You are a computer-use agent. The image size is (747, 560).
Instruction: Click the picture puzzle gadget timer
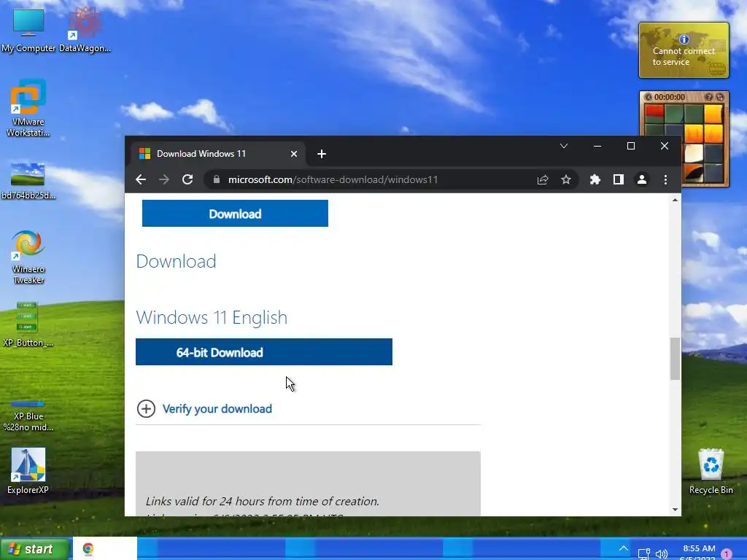point(670,97)
